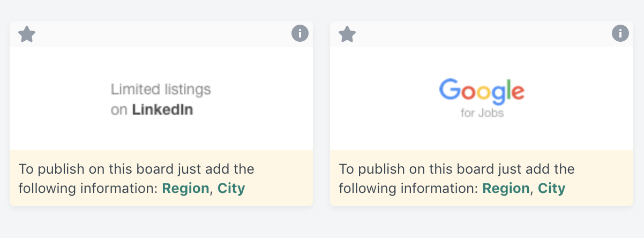Click "following information:" text in LinkedIn card
This screenshot has width=644, height=238.
pyautogui.click(x=88, y=189)
